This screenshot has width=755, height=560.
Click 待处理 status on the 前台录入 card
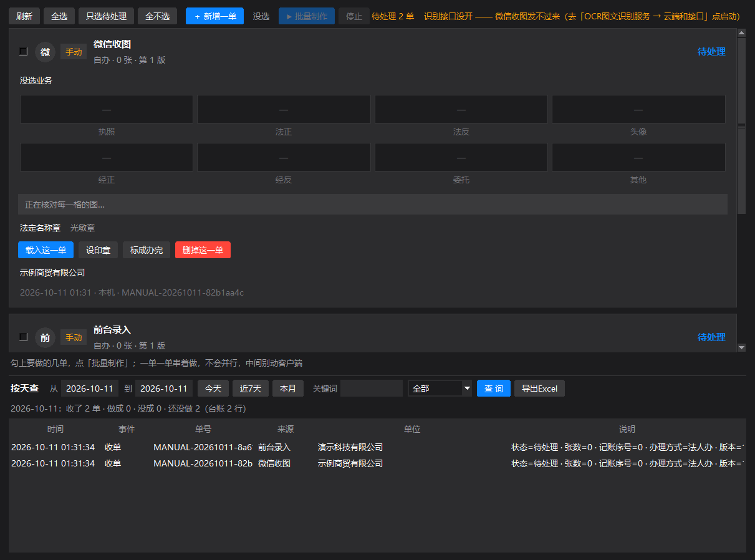(711, 337)
